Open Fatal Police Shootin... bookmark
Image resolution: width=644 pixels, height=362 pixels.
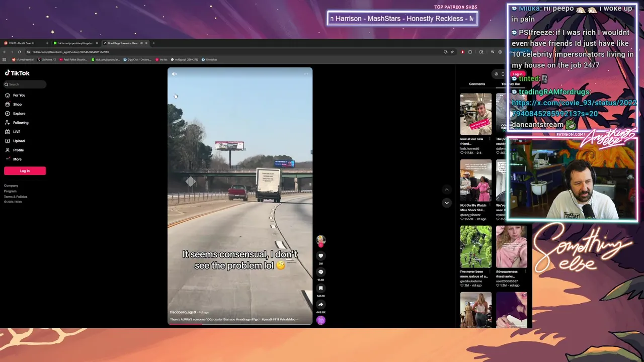pos(73,59)
